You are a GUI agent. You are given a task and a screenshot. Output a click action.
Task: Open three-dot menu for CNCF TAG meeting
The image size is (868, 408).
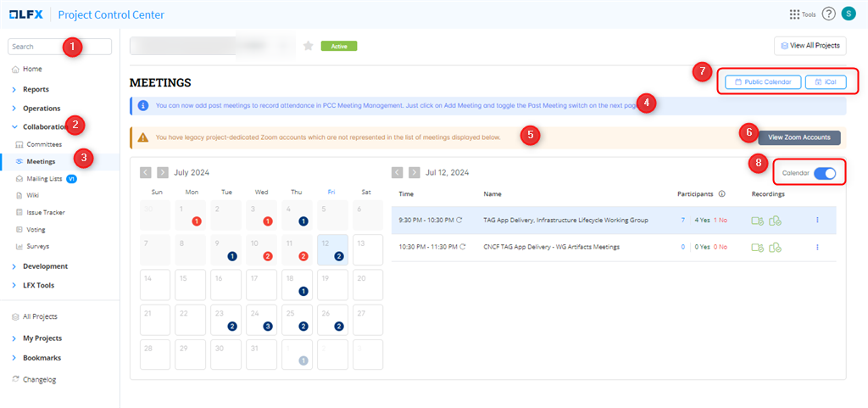(817, 247)
